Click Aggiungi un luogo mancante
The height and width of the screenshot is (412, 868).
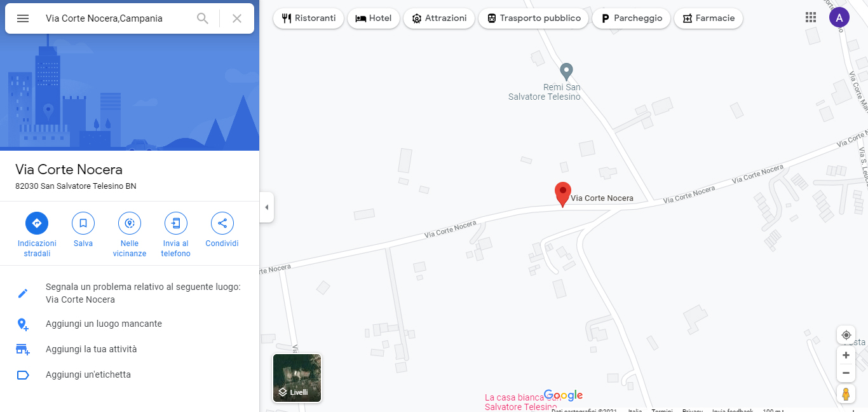[104, 324]
